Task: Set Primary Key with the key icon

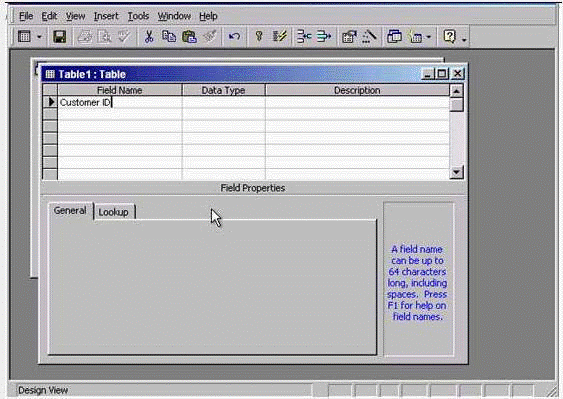Action: (259, 37)
